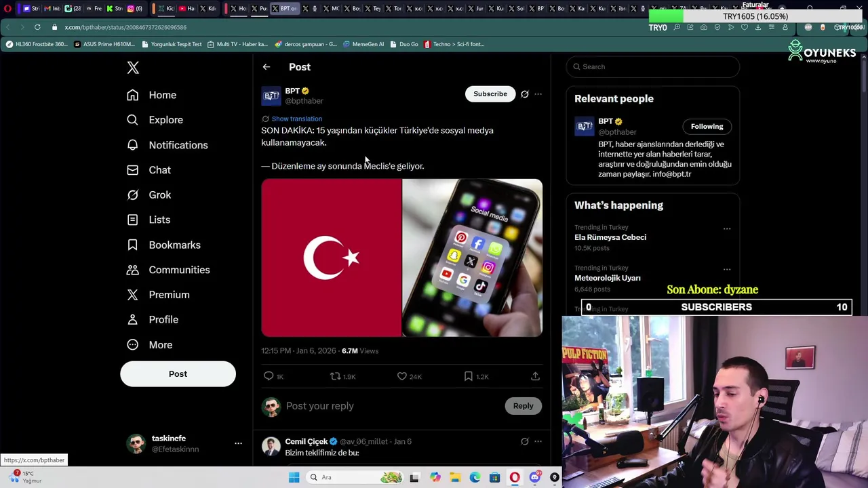The image size is (868, 488).
Task: Click the repost icon with 1.9K
Action: pyautogui.click(x=336, y=376)
